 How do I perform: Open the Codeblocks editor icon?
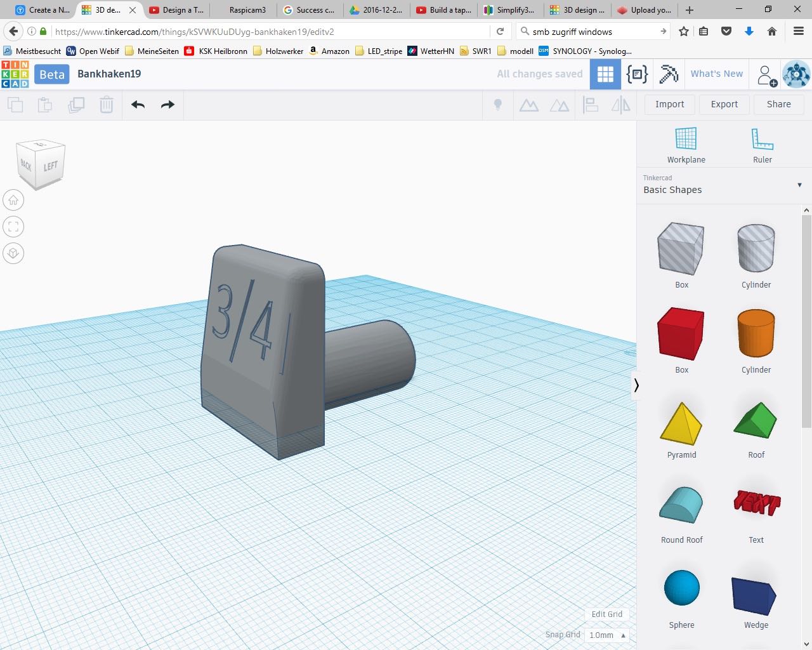[637, 74]
